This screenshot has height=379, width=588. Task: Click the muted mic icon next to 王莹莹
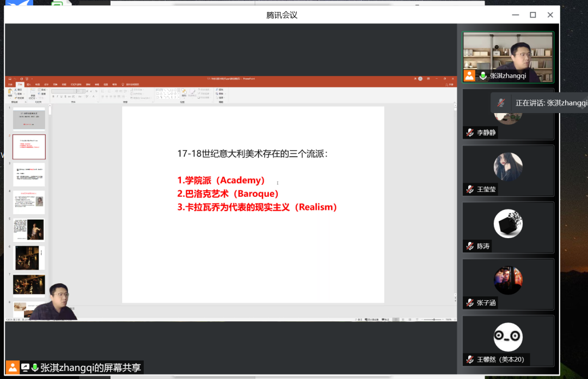tap(470, 189)
